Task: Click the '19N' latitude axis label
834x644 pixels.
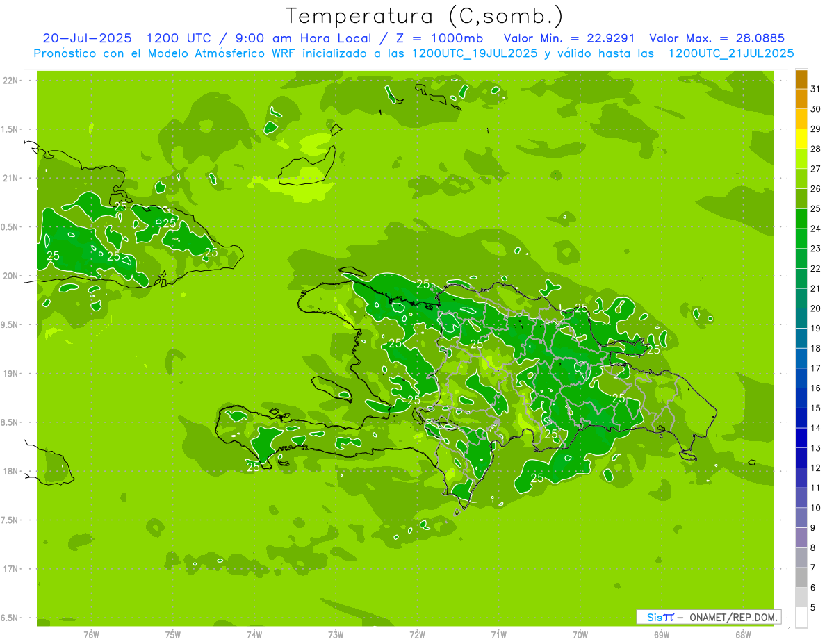Action: click(x=10, y=373)
